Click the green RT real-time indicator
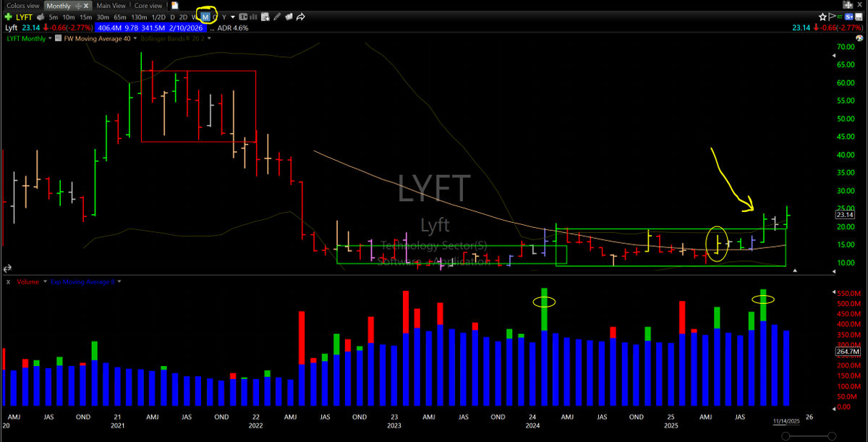Image resolution: width=868 pixels, height=442 pixels. pos(840,17)
